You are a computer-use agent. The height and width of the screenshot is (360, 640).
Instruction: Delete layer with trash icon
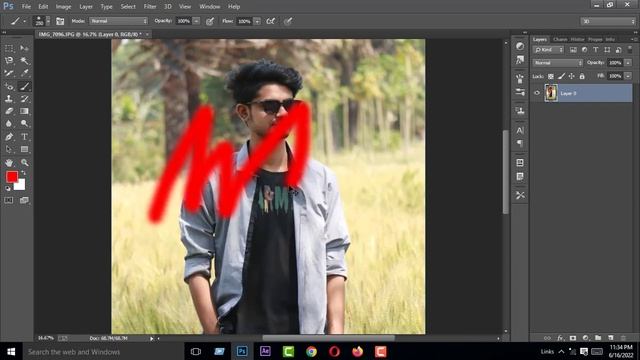(x=623, y=338)
